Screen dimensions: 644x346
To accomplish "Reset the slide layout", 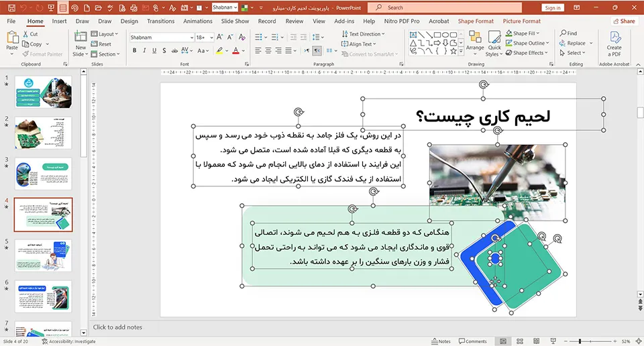I will [x=101, y=44].
